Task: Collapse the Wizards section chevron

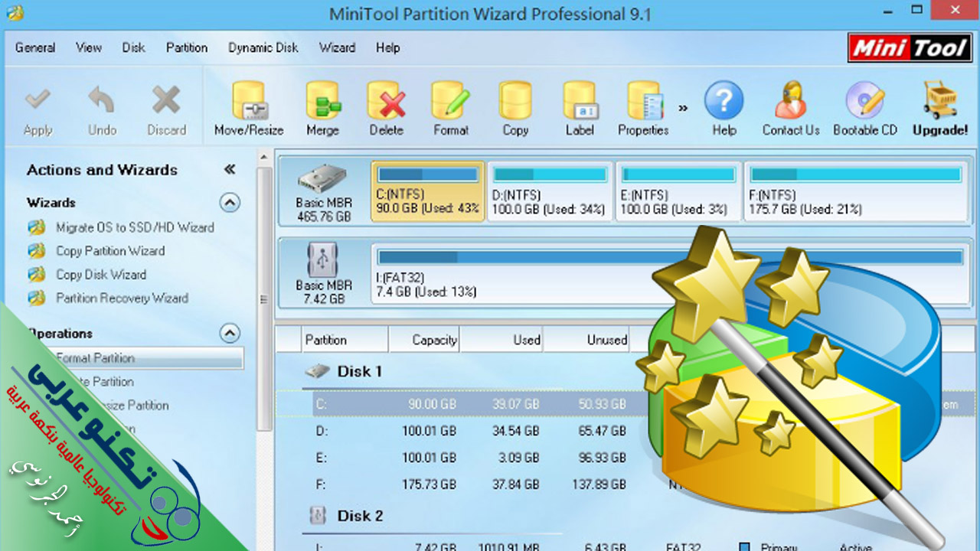Action: click(230, 203)
